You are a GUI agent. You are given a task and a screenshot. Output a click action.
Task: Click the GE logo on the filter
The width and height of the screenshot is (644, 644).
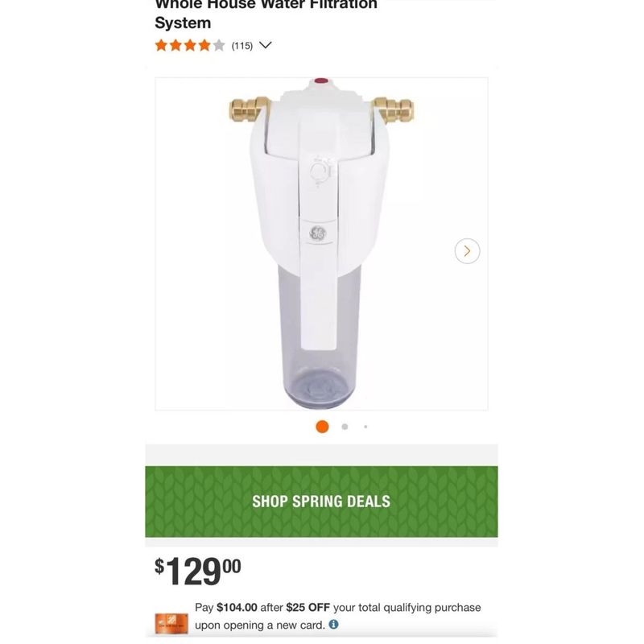(x=316, y=233)
